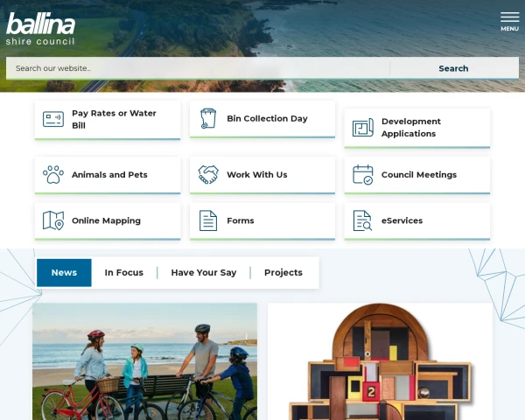Click the document Forms icon
The image size is (525, 420).
(x=208, y=220)
